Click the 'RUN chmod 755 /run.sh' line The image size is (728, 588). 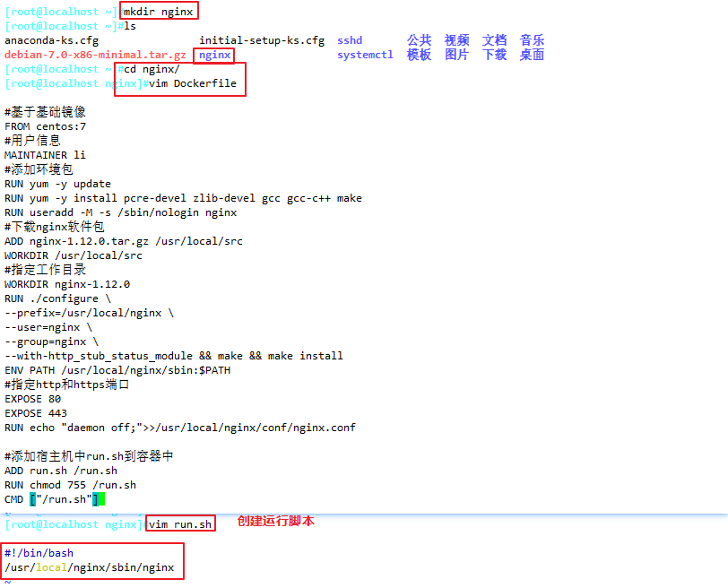click(70, 486)
